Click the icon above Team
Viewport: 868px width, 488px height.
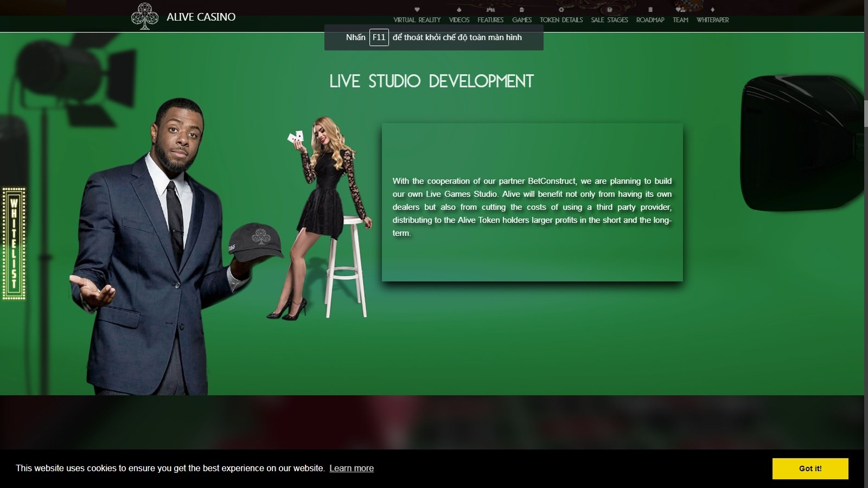click(680, 10)
